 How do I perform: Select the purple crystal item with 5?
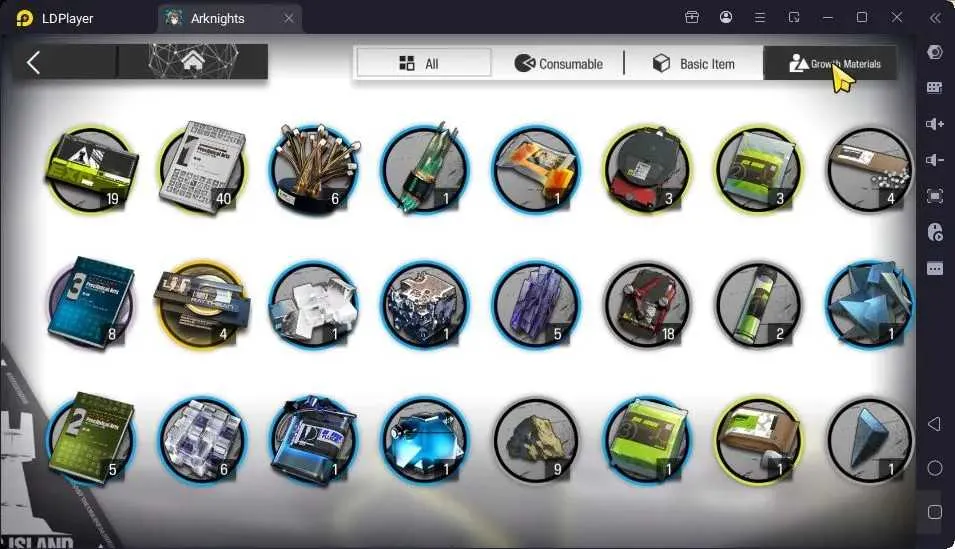click(536, 304)
